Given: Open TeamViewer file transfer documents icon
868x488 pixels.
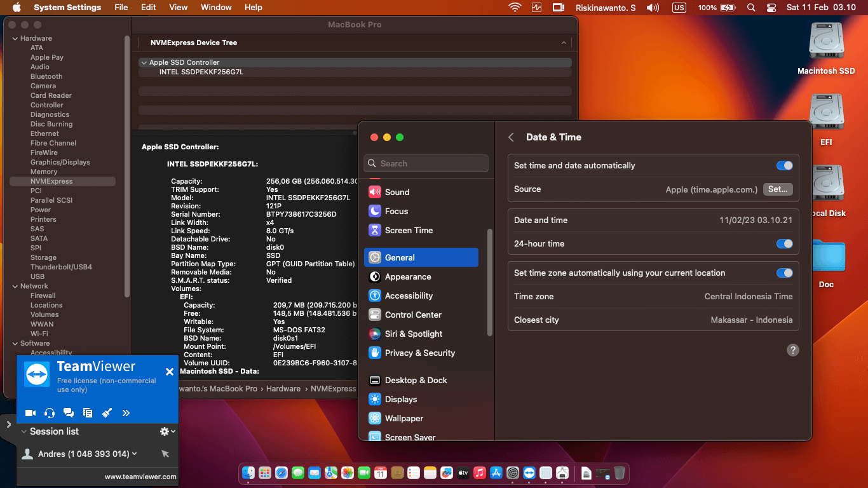Looking at the screenshot, I should point(88,413).
